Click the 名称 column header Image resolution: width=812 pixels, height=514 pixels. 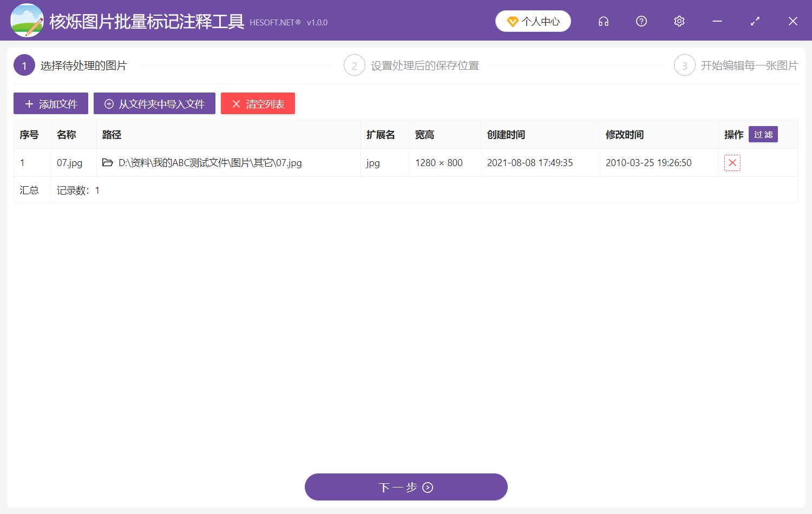pos(67,135)
